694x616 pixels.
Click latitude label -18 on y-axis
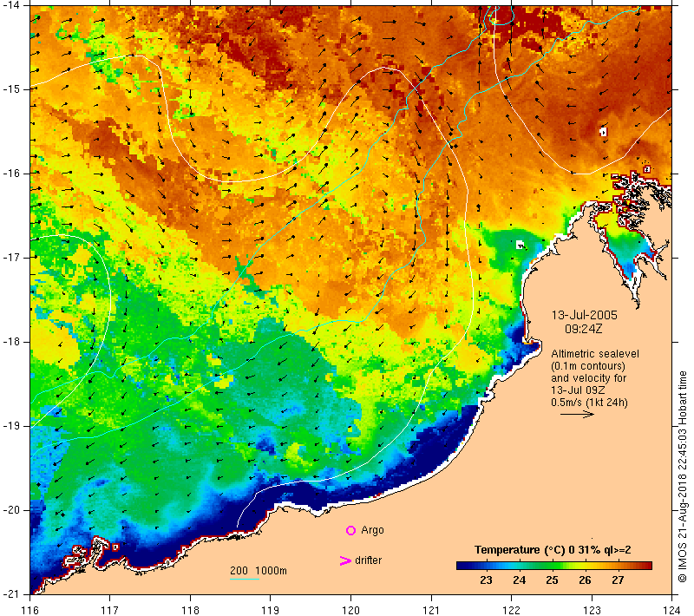tap(10, 342)
